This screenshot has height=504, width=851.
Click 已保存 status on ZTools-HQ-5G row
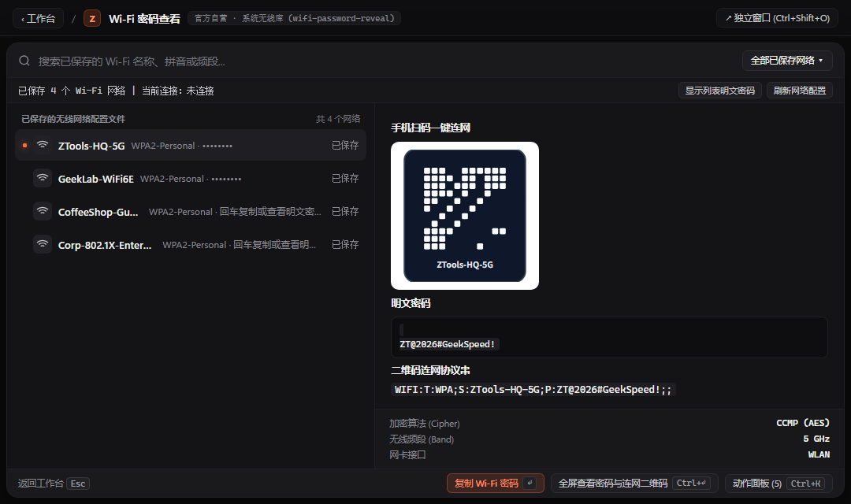[345, 145]
